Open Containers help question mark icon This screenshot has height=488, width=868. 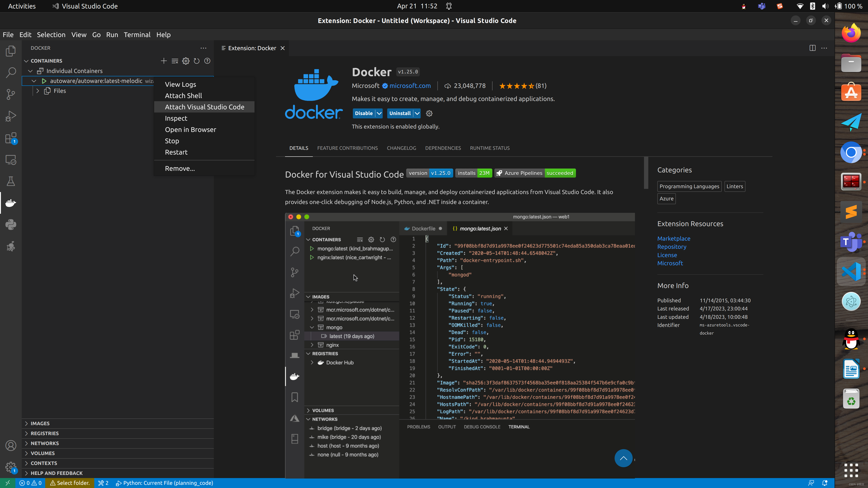(207, 61)
